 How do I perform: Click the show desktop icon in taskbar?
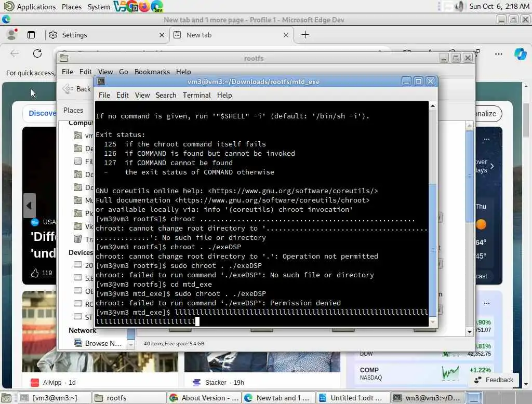click(6, 398)
